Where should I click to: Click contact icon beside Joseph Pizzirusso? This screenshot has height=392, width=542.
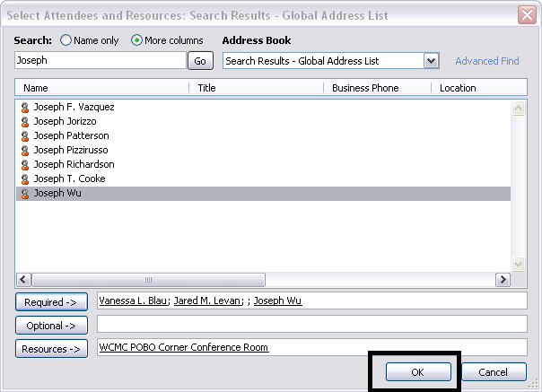[x=25, y=150]
